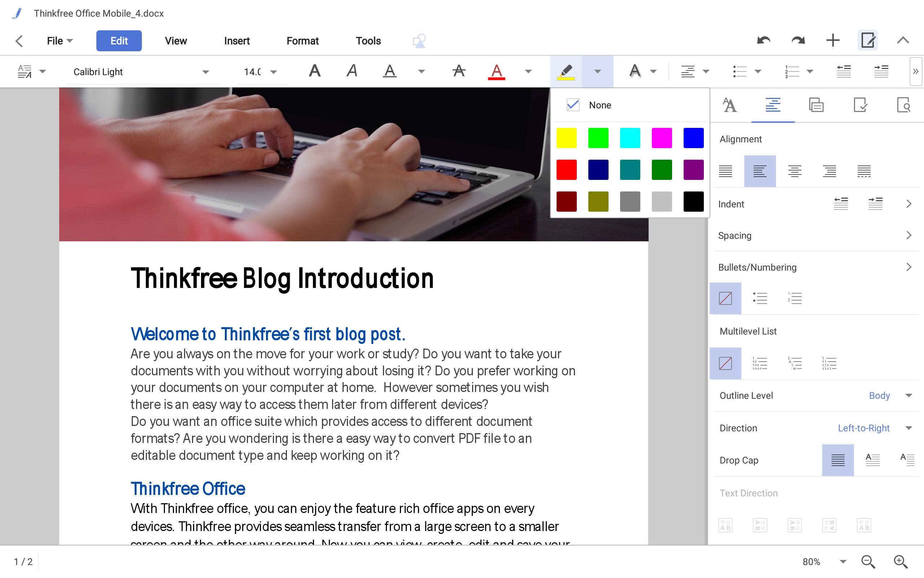Viewport: 924px width, 578px height.
Task: Click the italic A icon
Action: (x=352, y=71)
